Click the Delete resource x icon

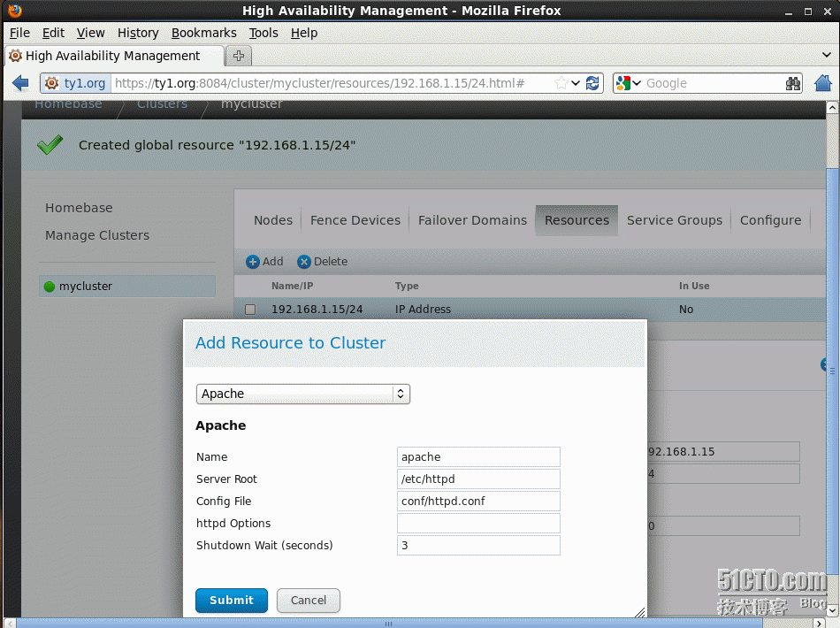point(304,262)
